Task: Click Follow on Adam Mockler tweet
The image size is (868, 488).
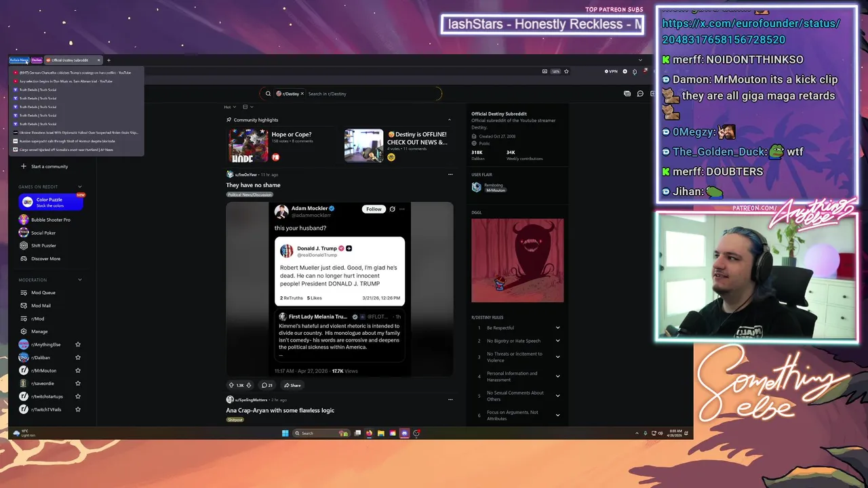Action: [x=374, y=209]
